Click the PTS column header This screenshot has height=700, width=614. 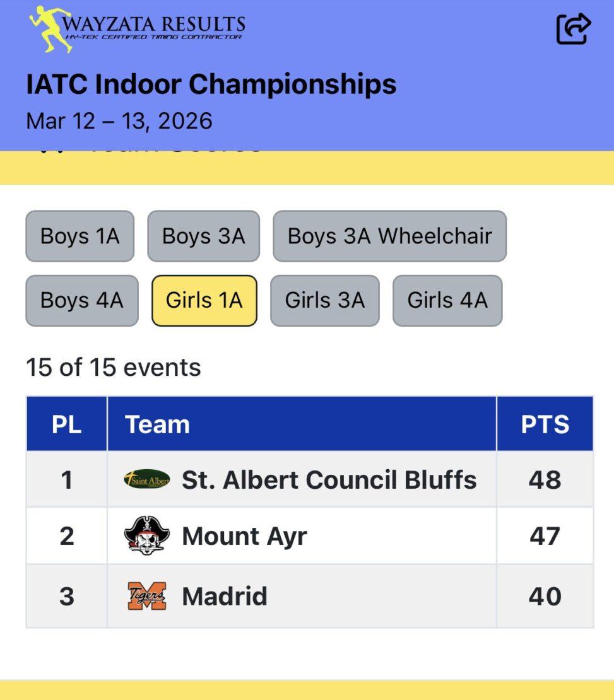point(545,424)
